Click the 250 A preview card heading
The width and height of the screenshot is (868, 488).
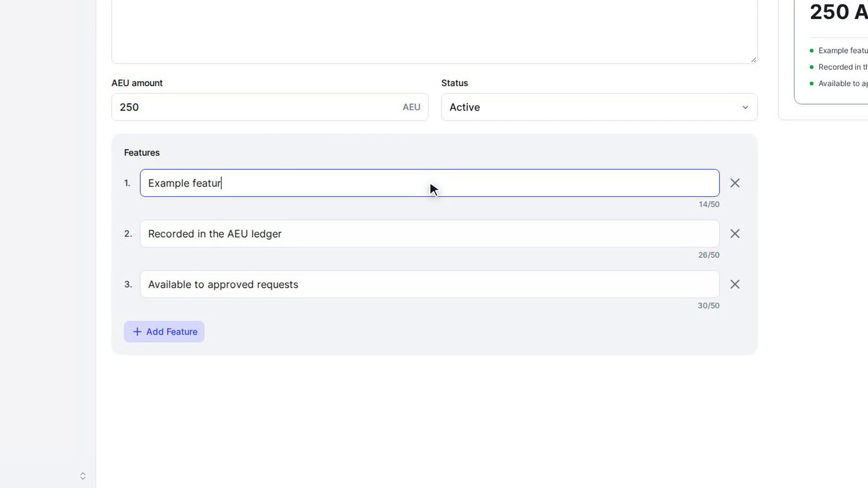(x=839, y=12)
